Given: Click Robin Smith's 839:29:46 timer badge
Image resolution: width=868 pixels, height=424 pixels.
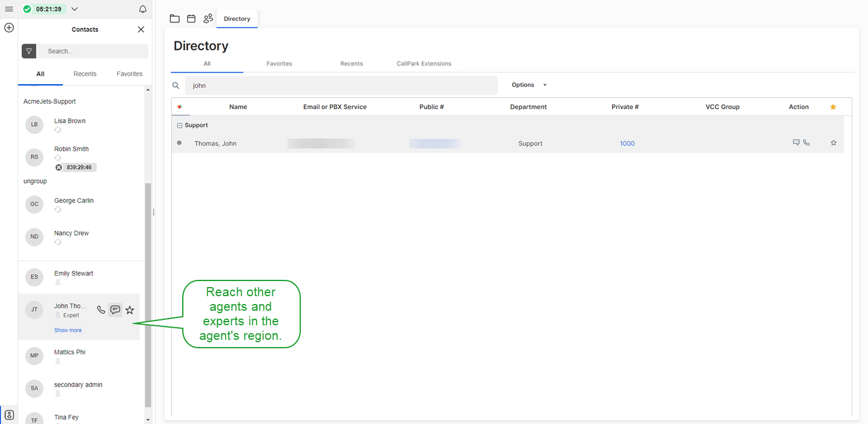Looking at the screenshot, I should [76, 167].
